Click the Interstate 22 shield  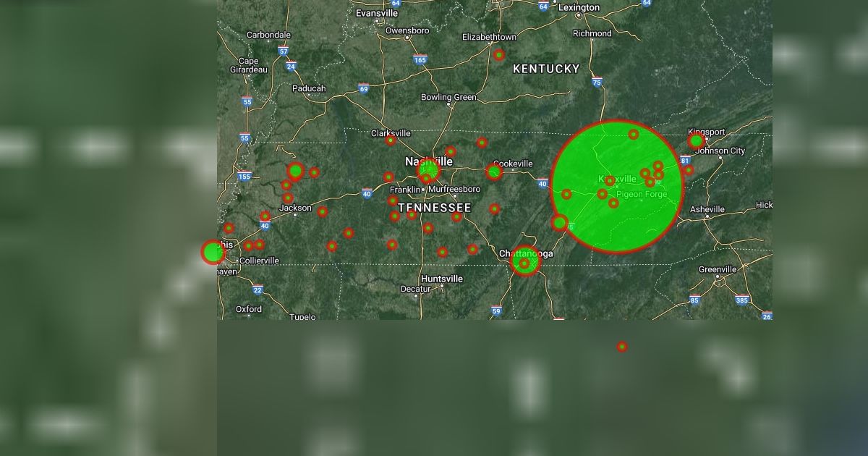pos(258,290)
